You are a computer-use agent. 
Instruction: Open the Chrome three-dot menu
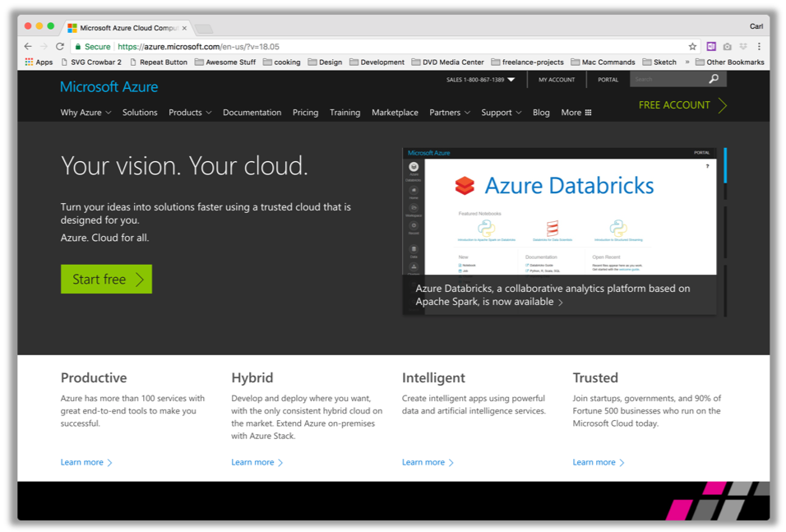point(759,47)
